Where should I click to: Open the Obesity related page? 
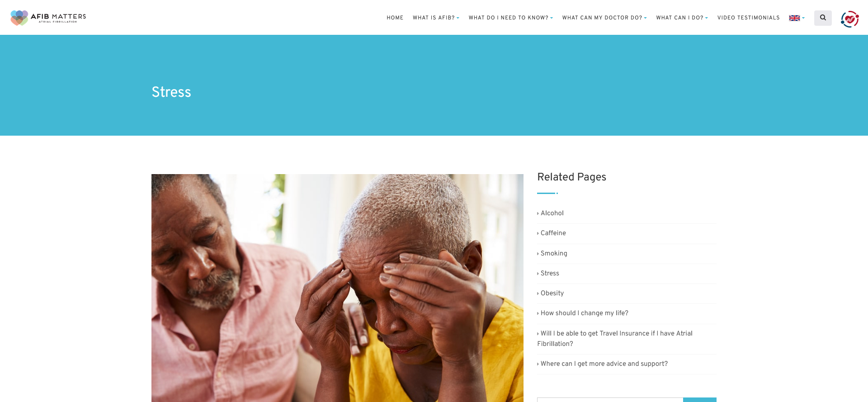point(552,293)
